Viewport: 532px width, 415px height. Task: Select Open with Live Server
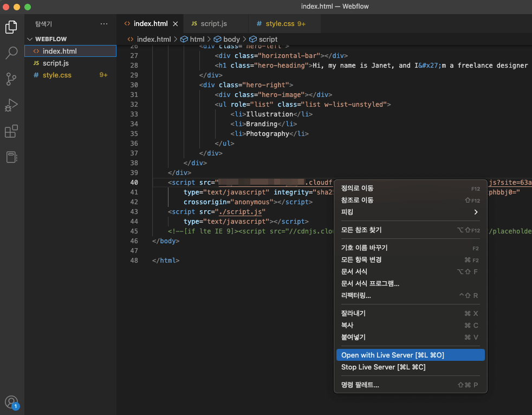point(411,355)
